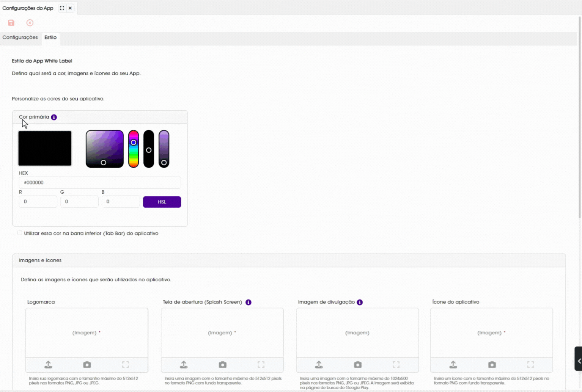Take a camera photo for Logomarca
The width and height of the screenshot is (582, 392).
(87, 365)
